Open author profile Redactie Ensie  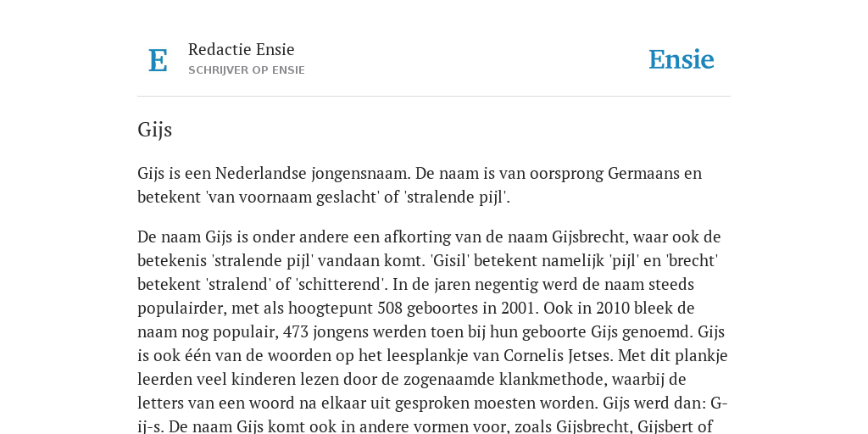242,49
